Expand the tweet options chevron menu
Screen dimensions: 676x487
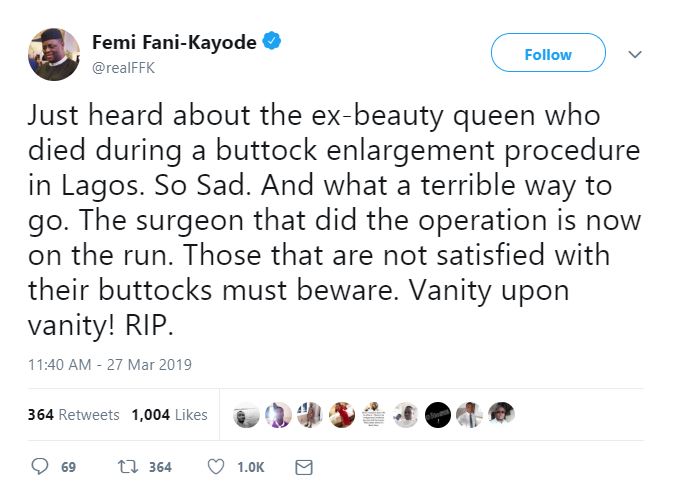coord(633,54)
